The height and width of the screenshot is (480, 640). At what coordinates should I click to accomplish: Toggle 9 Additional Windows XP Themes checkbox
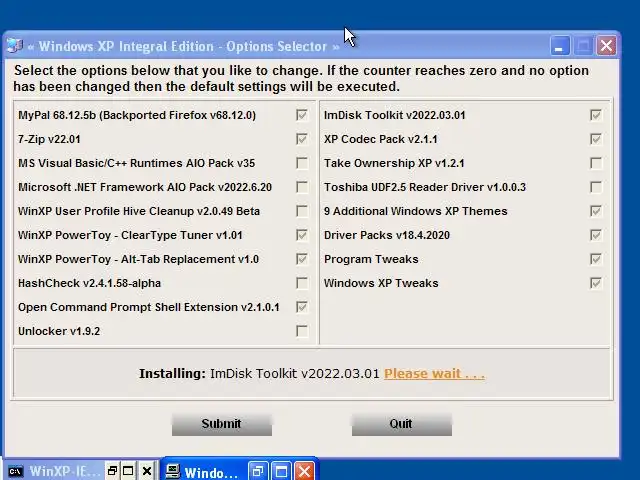(x=596, y=211)
